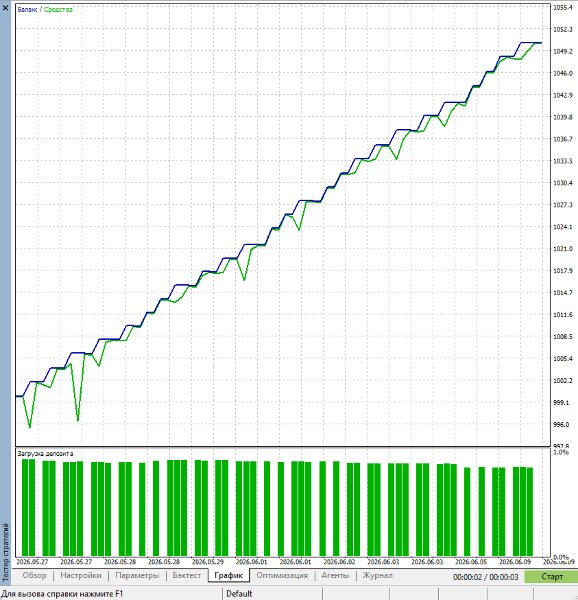
Task: Click the elapsed time 00:00:02 / 00:00:03 indicator
Action: pyautogui.click(x=485, y=577)
